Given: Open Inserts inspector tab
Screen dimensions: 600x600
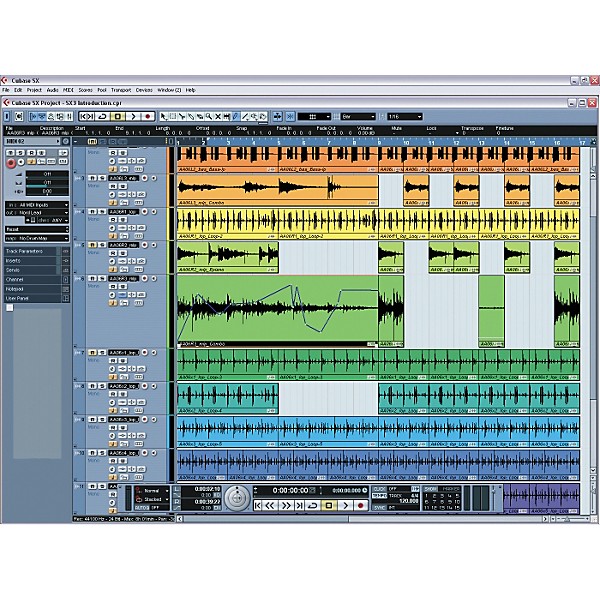Looking at the screenshot, I should coord(37,261).
